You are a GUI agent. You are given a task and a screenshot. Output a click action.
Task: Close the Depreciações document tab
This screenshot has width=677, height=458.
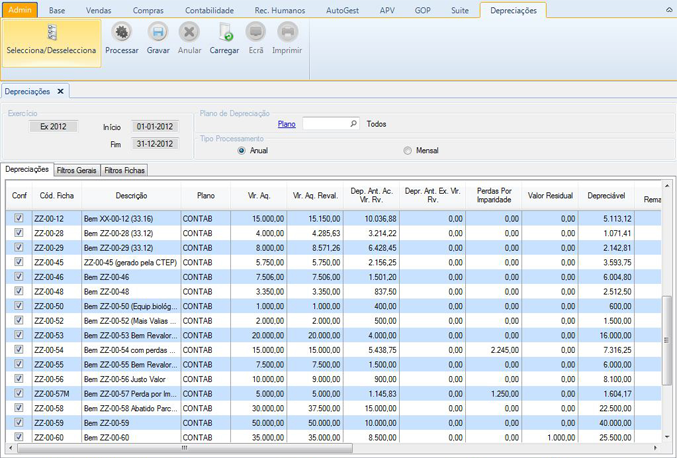point(60,91)
